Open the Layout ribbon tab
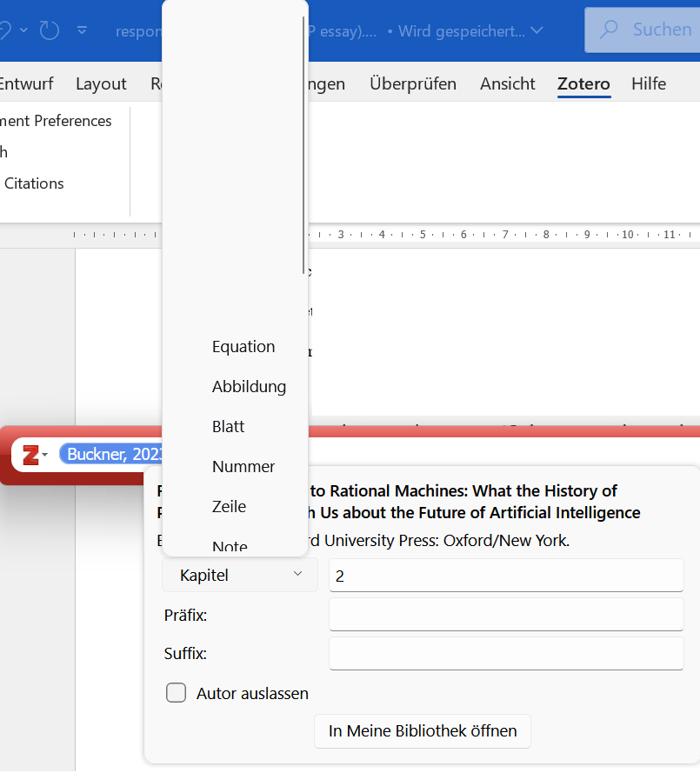The image size is (700, 773). pyautogui.click(x=101, y=83)
